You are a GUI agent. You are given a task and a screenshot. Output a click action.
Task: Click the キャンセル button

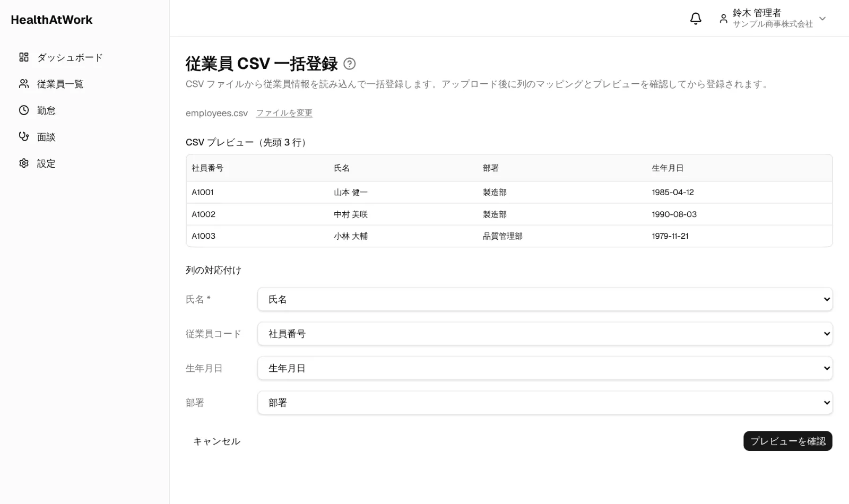tap(216, 441)
